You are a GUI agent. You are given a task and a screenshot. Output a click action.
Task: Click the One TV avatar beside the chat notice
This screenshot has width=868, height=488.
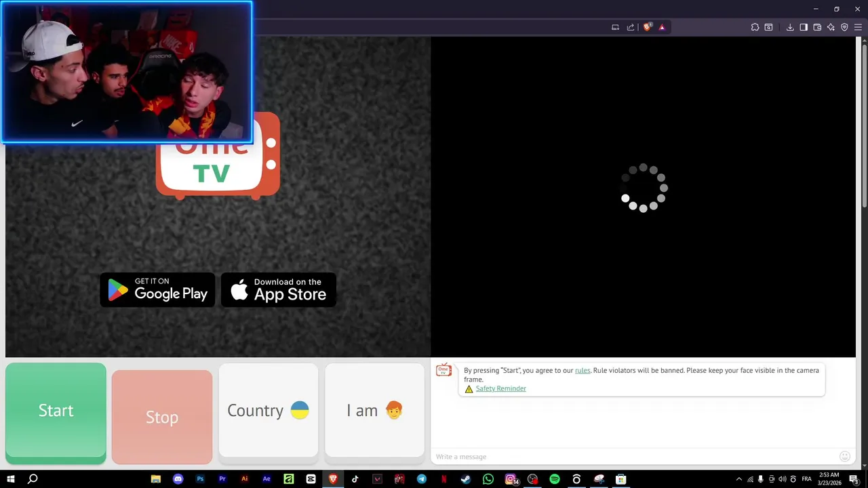click(443, 369)
